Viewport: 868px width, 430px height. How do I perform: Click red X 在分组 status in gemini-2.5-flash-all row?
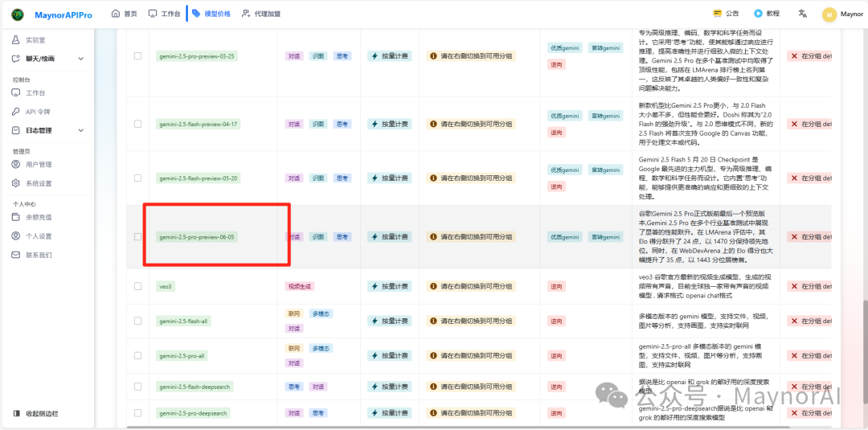tap(809, 321)
